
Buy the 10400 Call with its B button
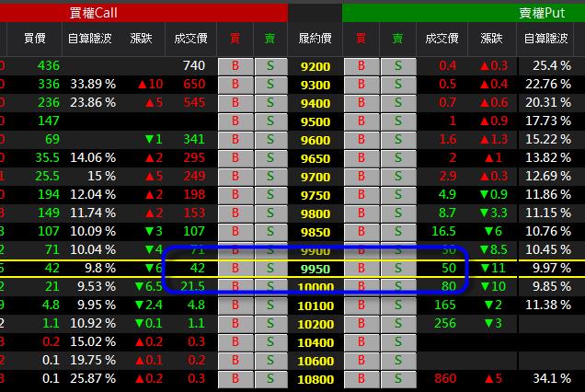[x=235, y=342]
